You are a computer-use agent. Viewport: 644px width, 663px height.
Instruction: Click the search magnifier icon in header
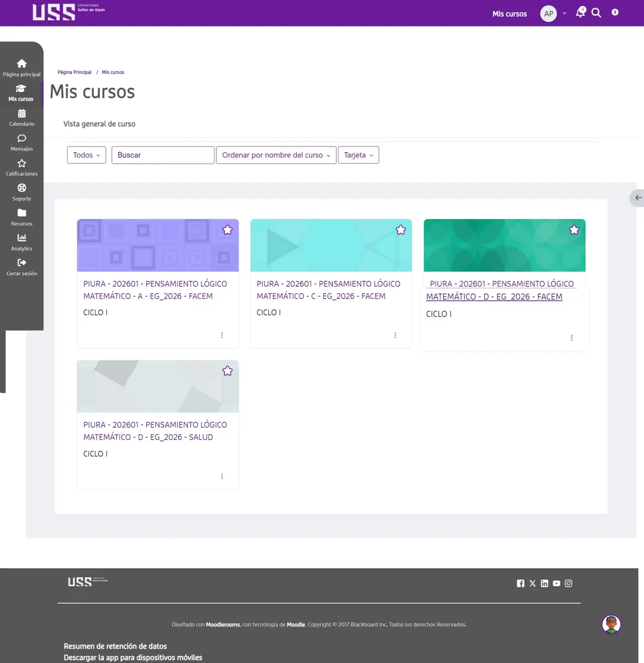596,13
